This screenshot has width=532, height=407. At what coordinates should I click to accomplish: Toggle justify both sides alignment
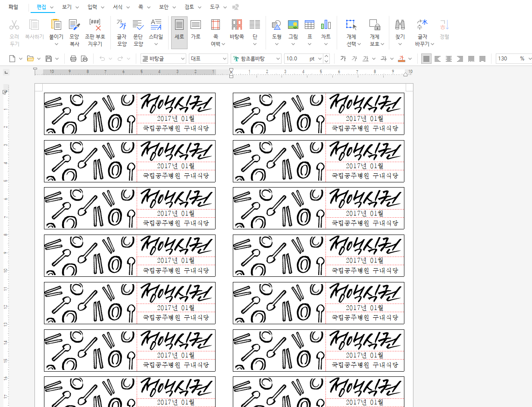point(426,59)
